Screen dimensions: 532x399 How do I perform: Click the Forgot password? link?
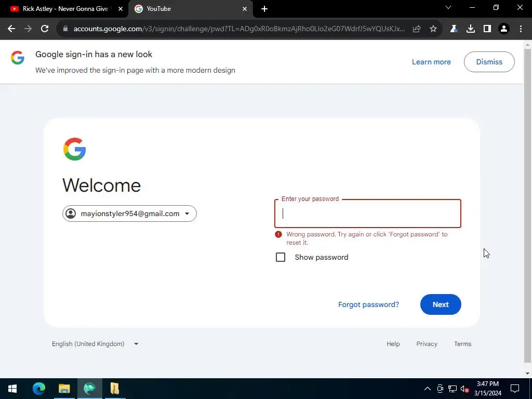(368, 304)
